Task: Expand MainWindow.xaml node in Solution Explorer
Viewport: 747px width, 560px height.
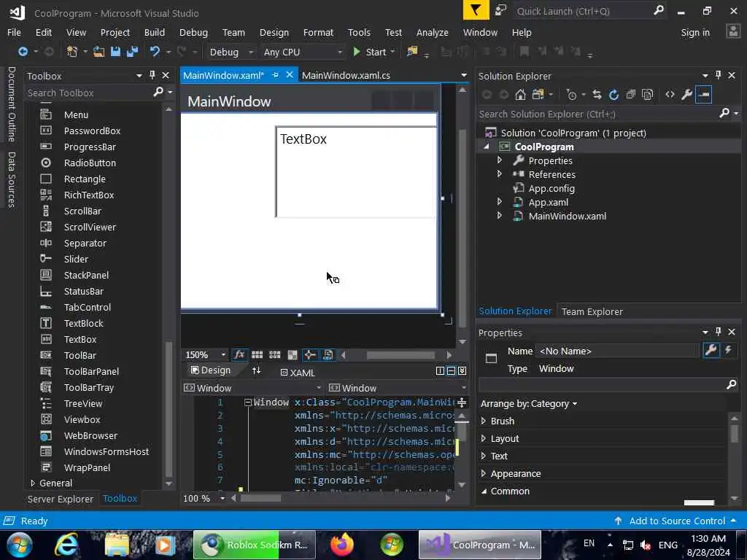Action: point(499,215)
